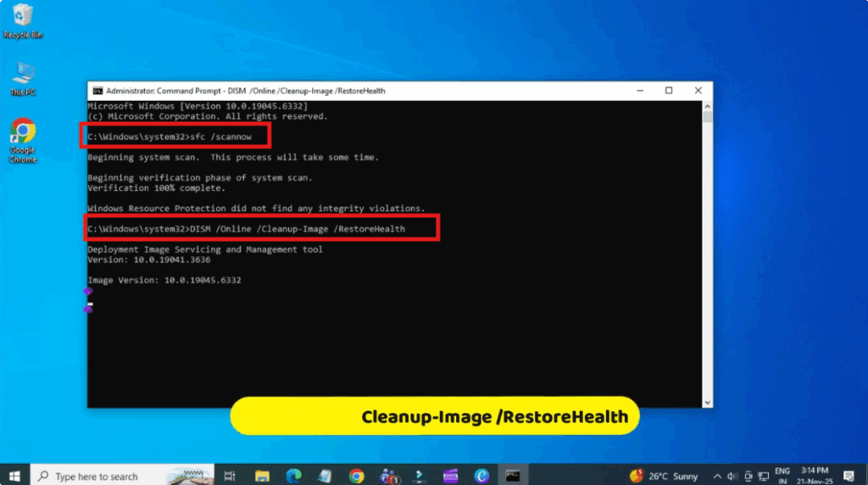Open Microsoft Teams from the taskbar
The image size is (868, 485).
pyautogui.click(x=389, y=476)
